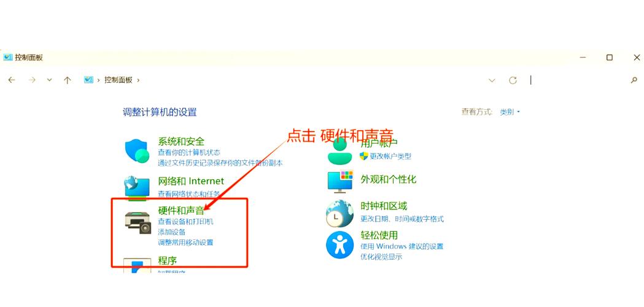
Task: Click the 查看方式 label
Action: tap(476, 112)
